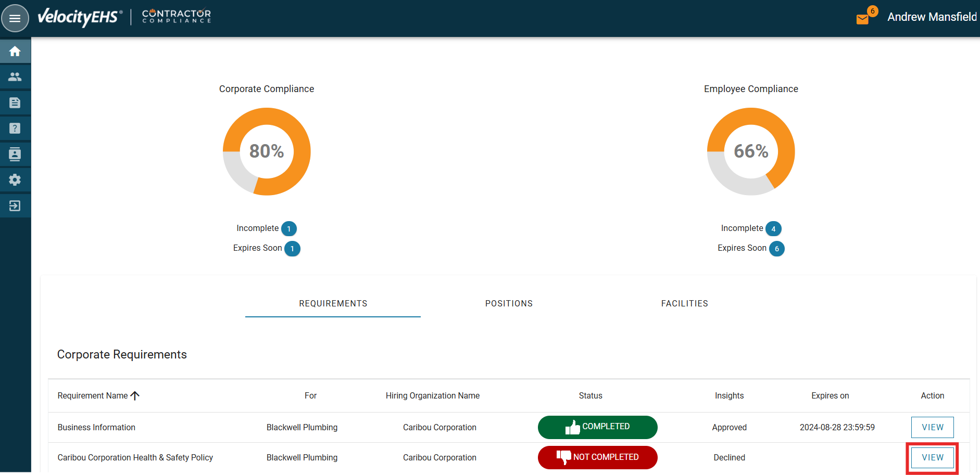Open the mail envelope notifications icon
Screen dimensions: 980x475
(862, 19)
